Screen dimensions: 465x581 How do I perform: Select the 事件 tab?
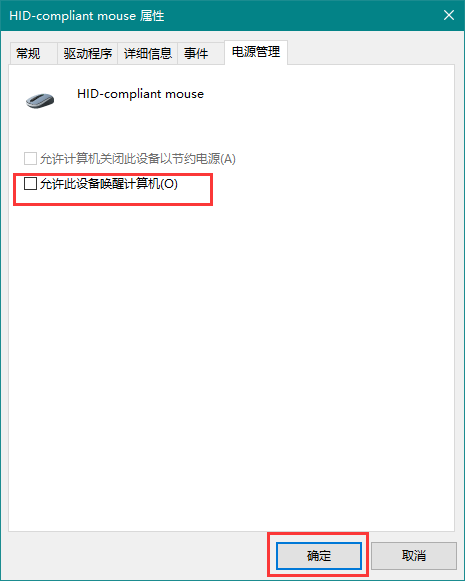click(x=201, y=54)
